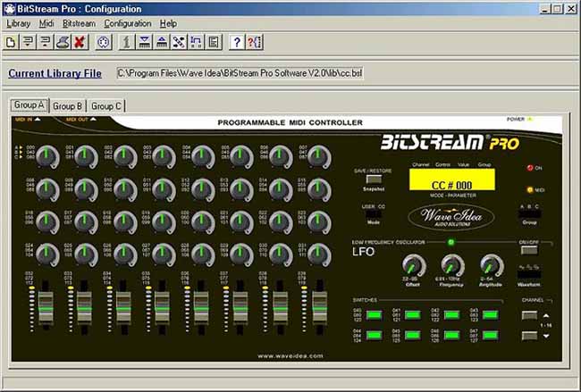Open the Help menu
581x392 pixels.
click(168, 24)
